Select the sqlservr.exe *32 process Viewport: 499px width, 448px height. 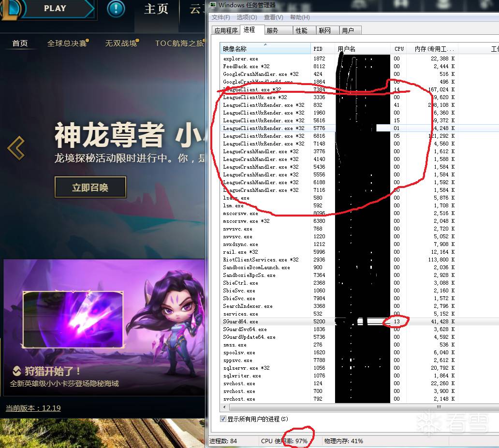[360, 368]
